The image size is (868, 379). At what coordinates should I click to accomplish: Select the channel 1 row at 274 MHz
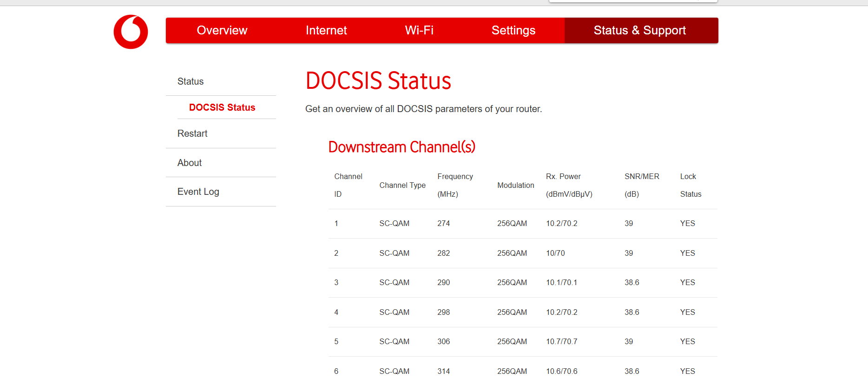pos(523,224)
